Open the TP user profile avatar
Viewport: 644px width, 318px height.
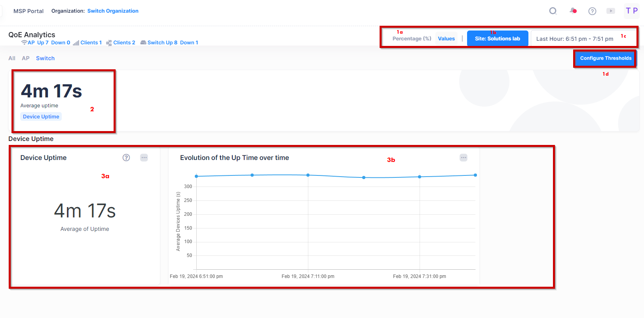631,11
